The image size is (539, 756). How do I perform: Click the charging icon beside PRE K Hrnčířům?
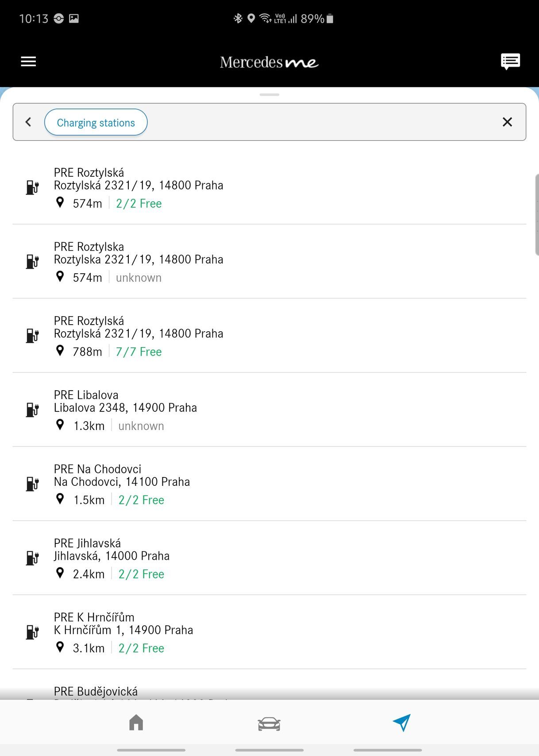pyautogui.click(x=32, y=632)
